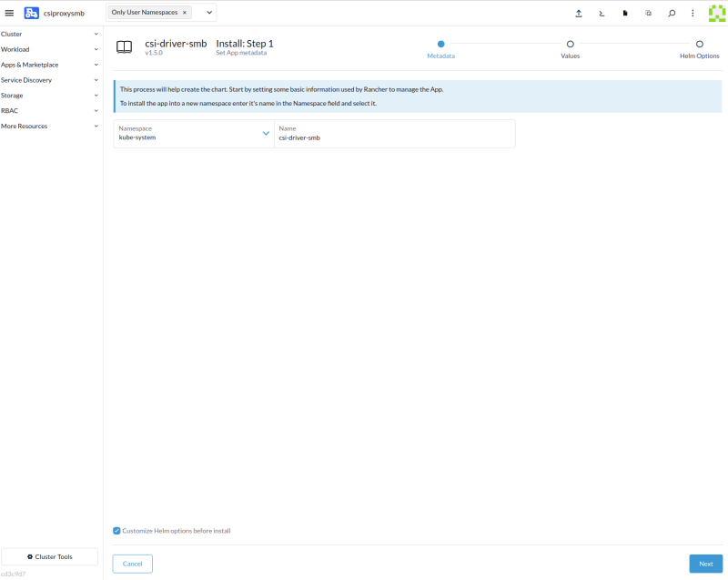Click the version hash cd3c9d7
This screenshot has width=728, height=580.
coord(13,574)
